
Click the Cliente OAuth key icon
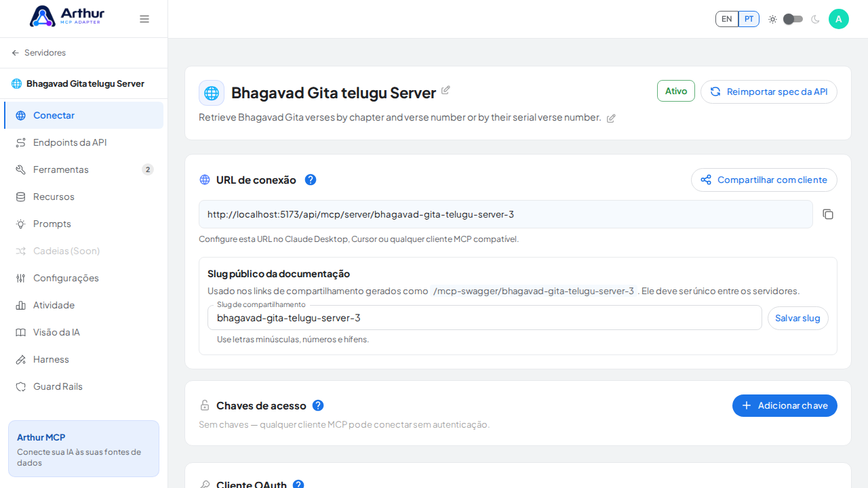point(205,485)
